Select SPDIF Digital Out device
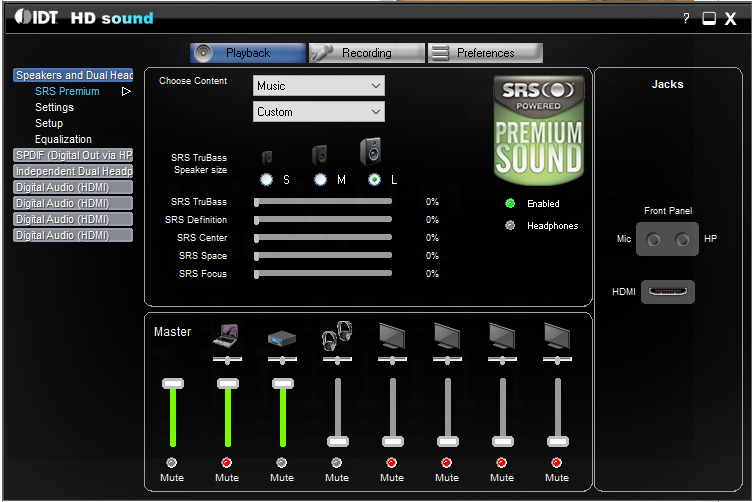 pos(73,155)
